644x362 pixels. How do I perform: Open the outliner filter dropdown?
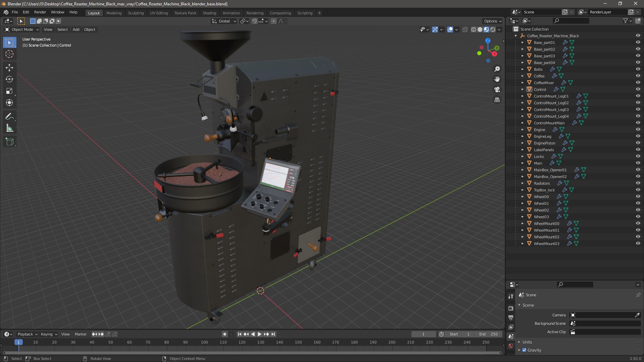click(x=628, y=21)
